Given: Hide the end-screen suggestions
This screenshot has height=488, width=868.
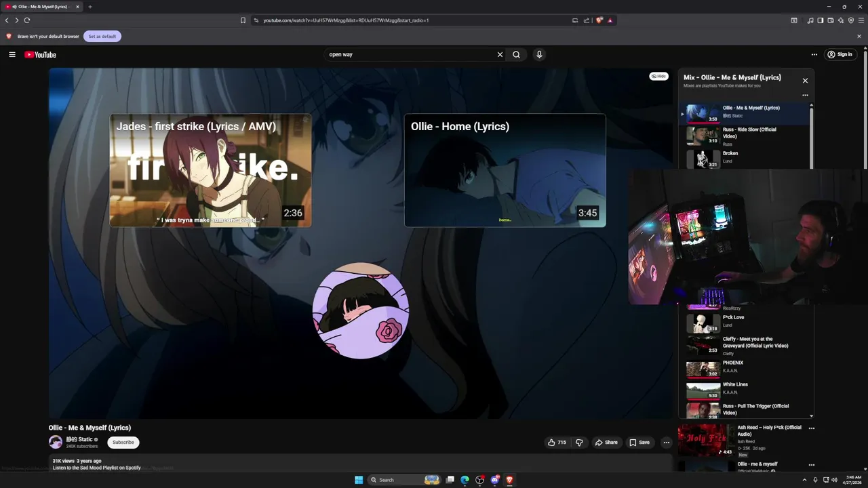Looking at the screenshot, I should [658, 76].
